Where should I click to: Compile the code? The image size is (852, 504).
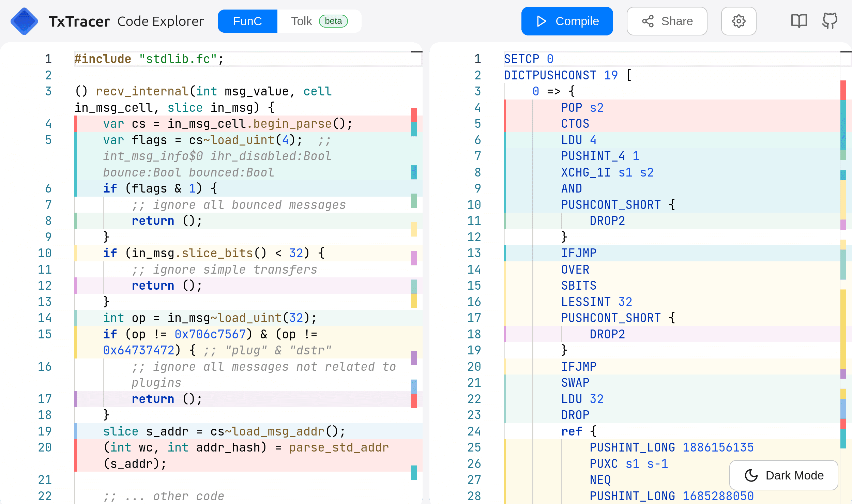click(567, 21)
